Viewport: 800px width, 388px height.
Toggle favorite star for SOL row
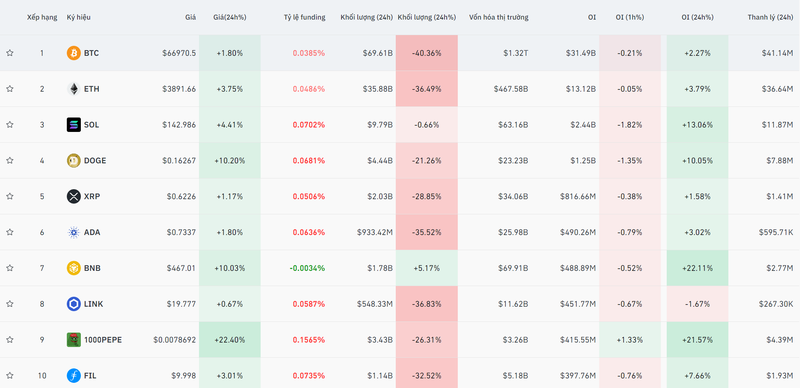tap(10, 125)
